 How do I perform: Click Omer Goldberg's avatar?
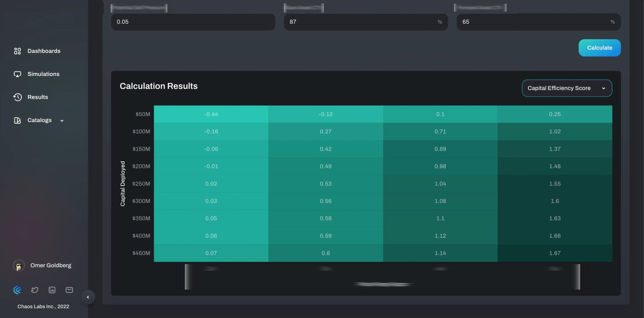pyautogui.click(x=19, y=265)
